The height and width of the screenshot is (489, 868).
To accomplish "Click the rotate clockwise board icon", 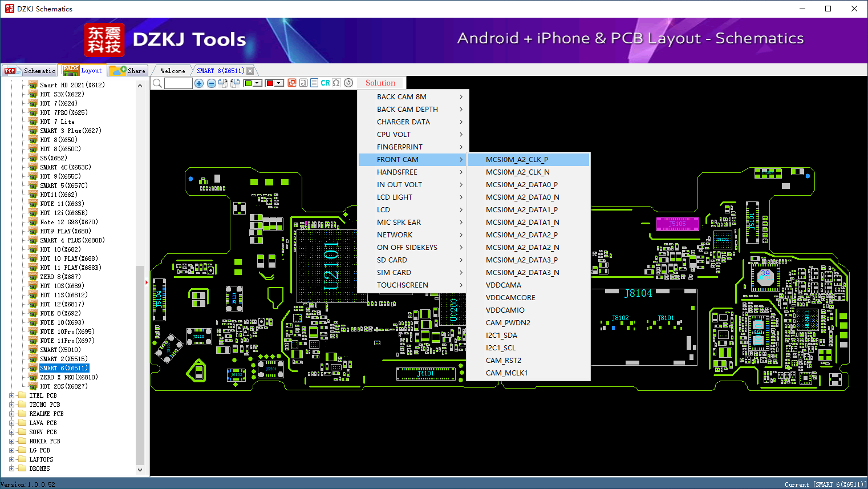I will pyautogui.click(x=223, y=83).
